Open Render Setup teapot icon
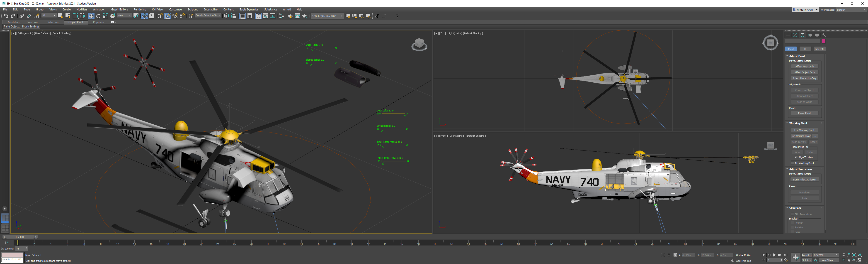The height and width of the screenshot is (264, 868). point(290,16)
